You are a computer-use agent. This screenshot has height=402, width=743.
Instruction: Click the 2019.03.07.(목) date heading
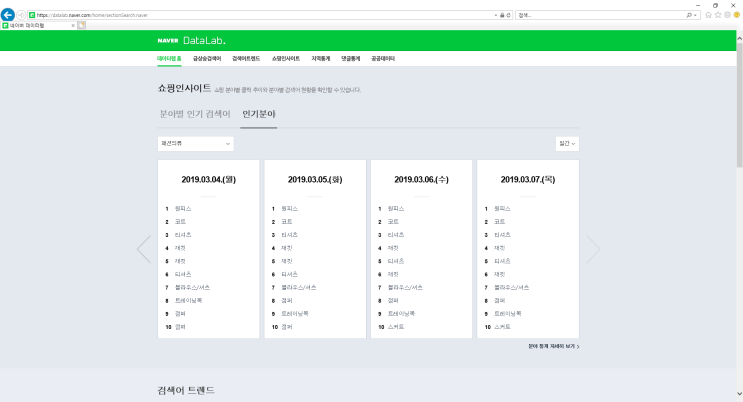click(528, 180)
